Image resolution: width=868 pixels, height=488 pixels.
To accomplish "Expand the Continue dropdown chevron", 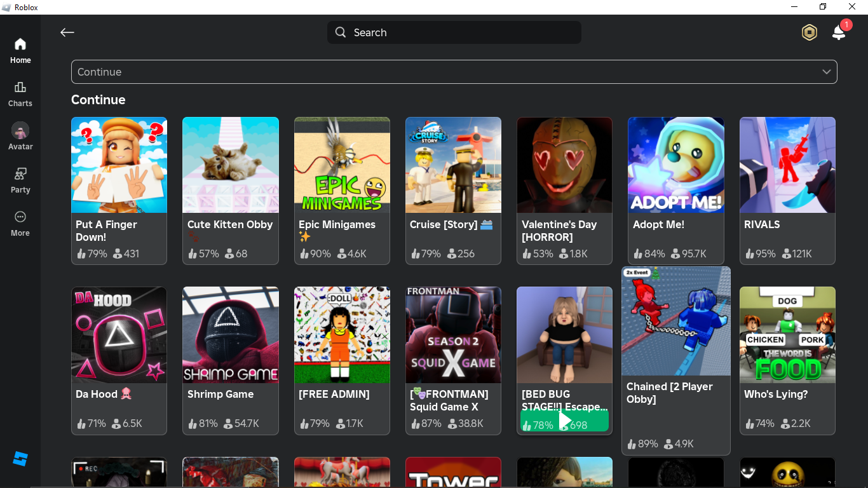I will pyautogui.click(x=826, y=72).
